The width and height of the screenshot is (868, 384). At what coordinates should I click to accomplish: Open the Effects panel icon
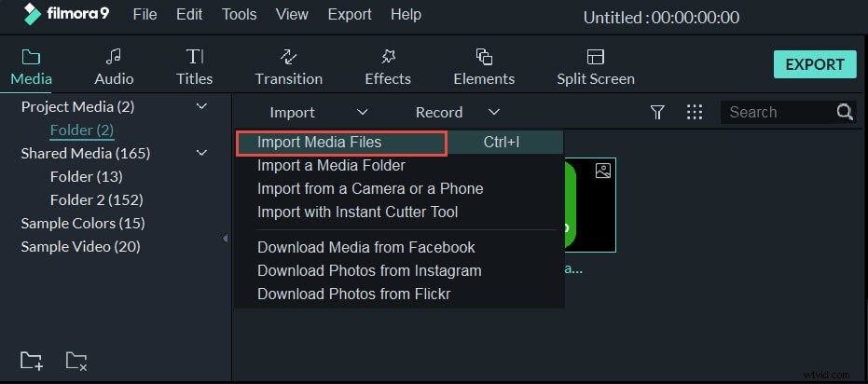pyautogui.click(x=388, y=57)
